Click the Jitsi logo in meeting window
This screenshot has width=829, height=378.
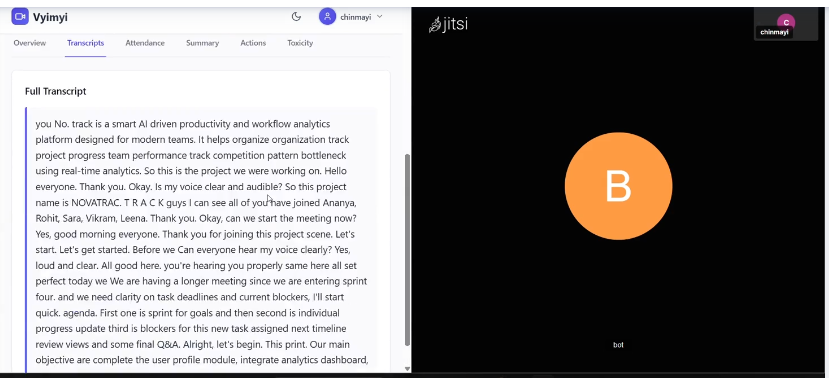point(448,24)
